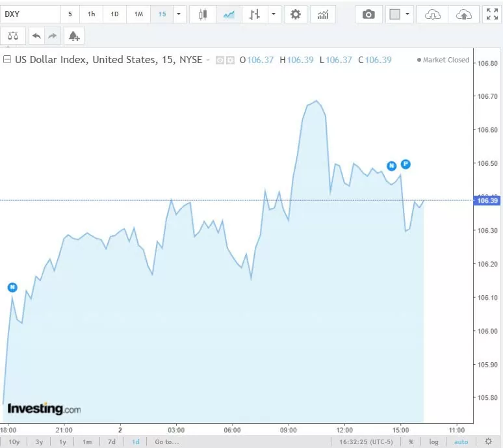Switch to the area chart style
503x448 pixels.
coord(228,14)
